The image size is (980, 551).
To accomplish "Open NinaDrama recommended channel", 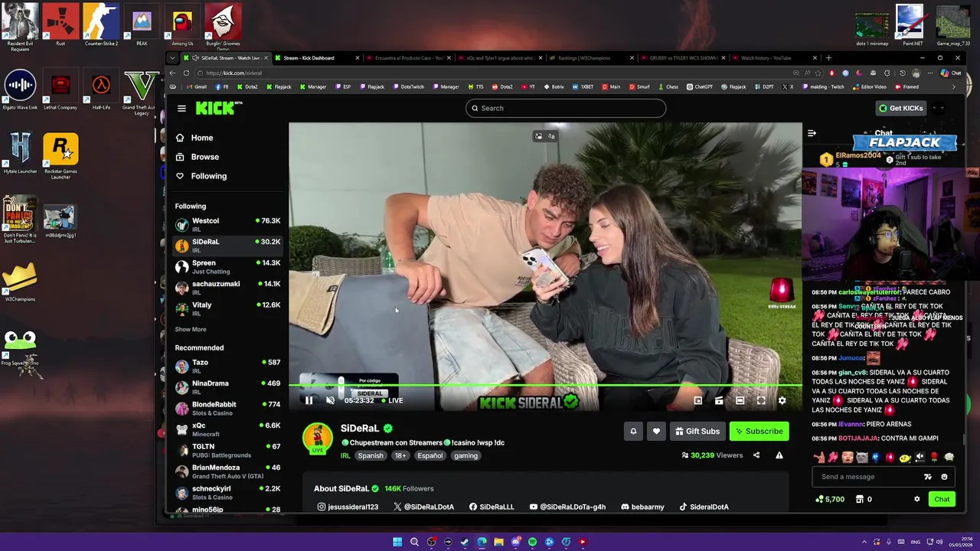I will (x=227, y=387).
